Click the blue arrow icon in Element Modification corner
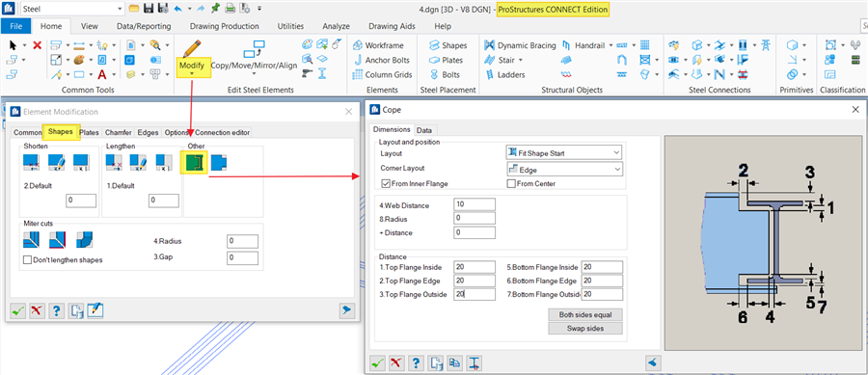Image resolution: width=868 pixels, height=375 pixels. (x=347, y=310)
